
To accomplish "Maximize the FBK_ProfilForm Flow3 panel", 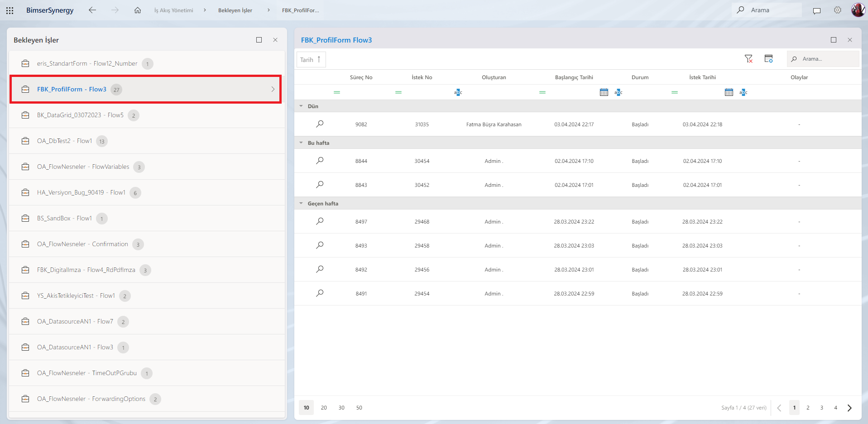I will (834, 40).
